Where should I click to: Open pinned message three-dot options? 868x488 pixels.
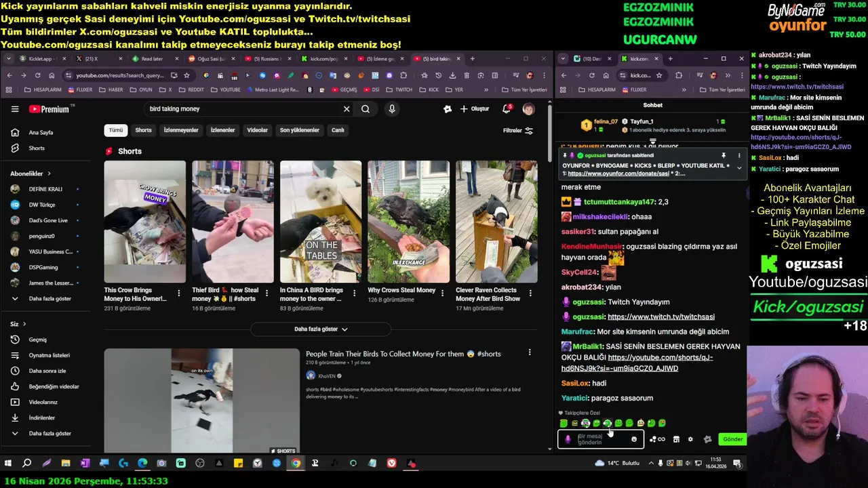[739, 156]
